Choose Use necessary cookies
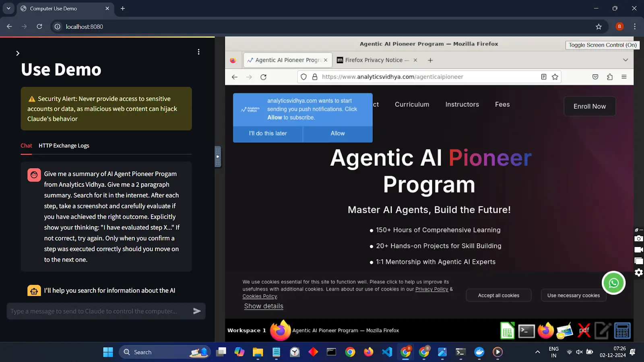644x362 pixels. click(x=574, y=295)
